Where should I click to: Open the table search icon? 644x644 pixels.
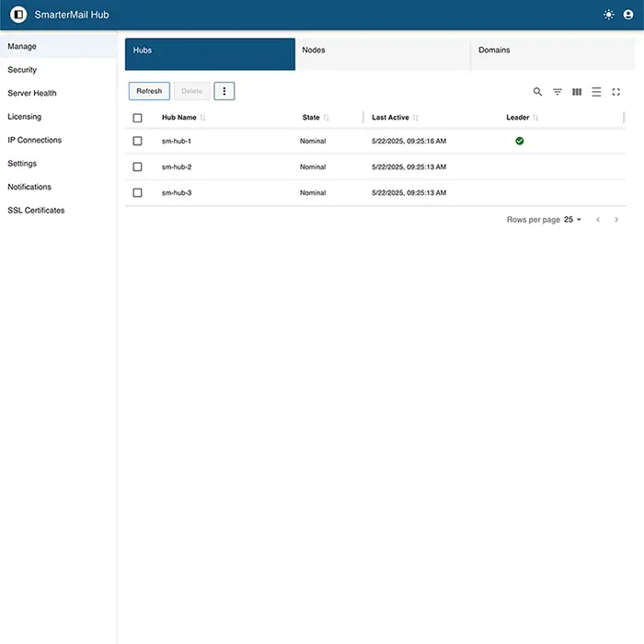537,92
